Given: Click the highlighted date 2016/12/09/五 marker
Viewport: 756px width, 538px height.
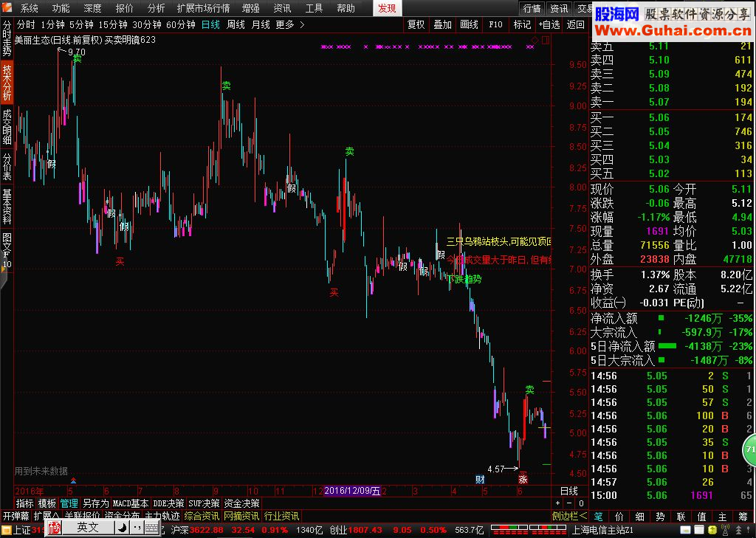Looking at the screenshot, I should [352, 491].
